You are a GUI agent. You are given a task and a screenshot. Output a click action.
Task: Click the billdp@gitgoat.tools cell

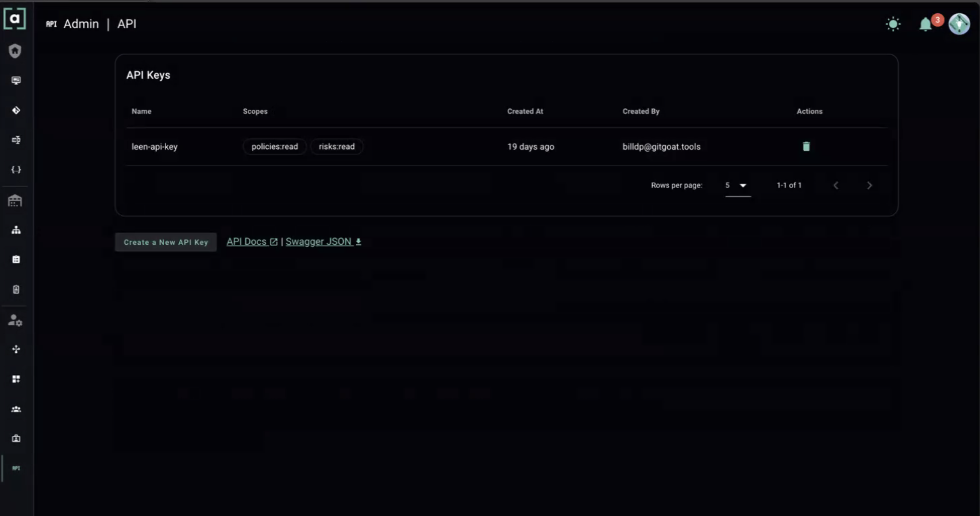click(661, 147)
